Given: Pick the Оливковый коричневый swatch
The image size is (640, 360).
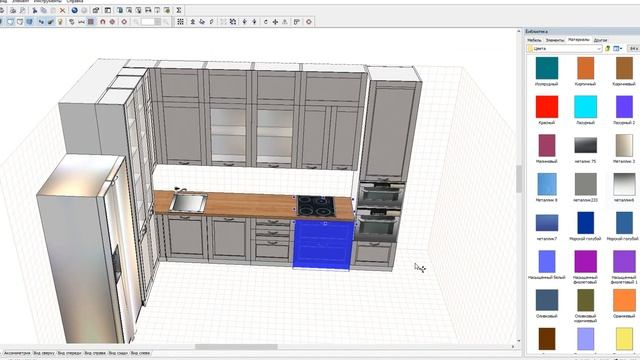Looking at the screenshot, I should click(585, 300).
